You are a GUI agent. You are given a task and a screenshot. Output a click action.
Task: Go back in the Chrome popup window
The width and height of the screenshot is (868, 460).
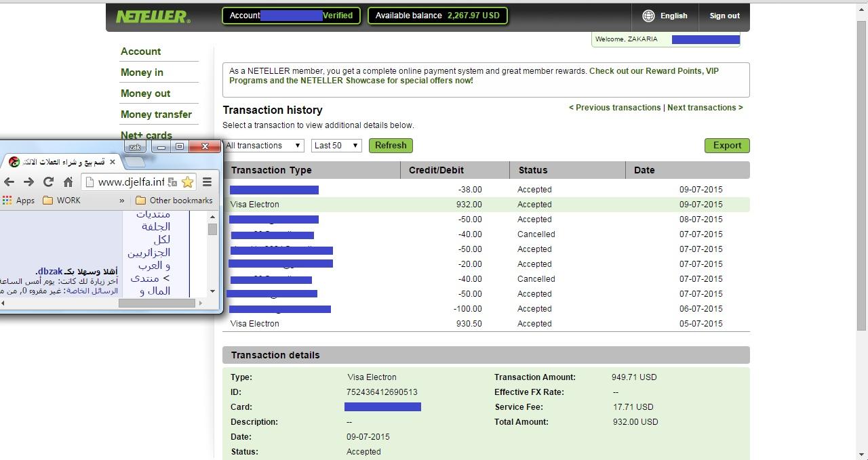tap(9, 182)
